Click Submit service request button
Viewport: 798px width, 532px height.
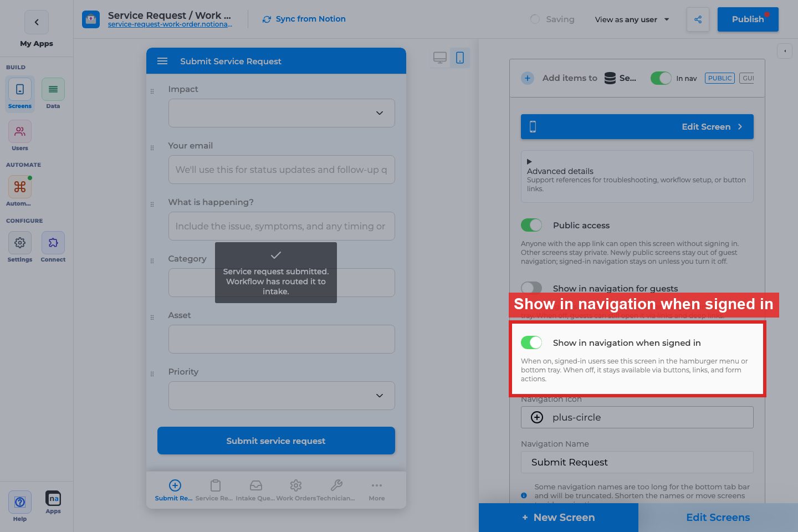tap(276, 441)
